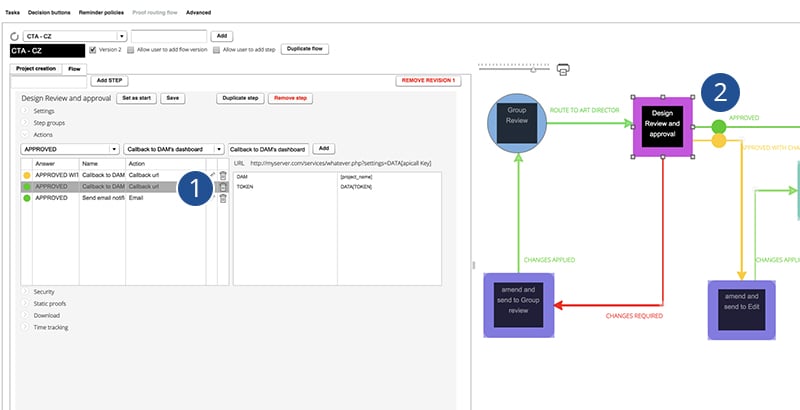Click the TOKEN parameter row
Screen dimensions: 800x410
pos(337,187)
